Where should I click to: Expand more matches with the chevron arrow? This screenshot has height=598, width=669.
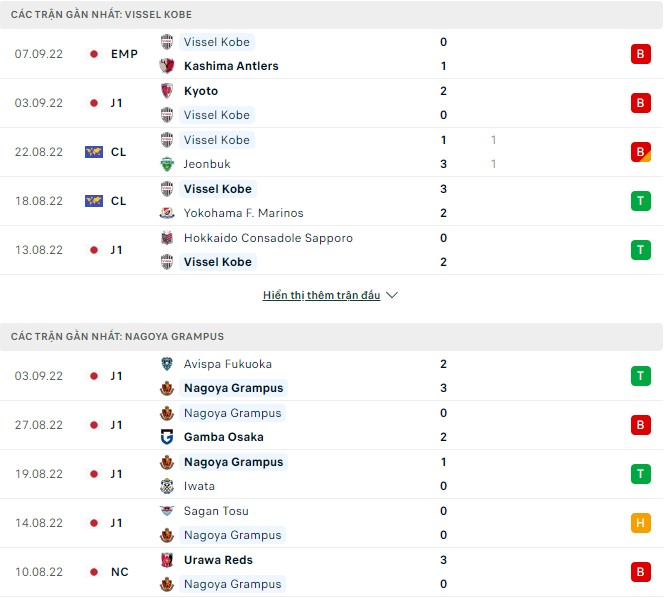tap(392, 296)
